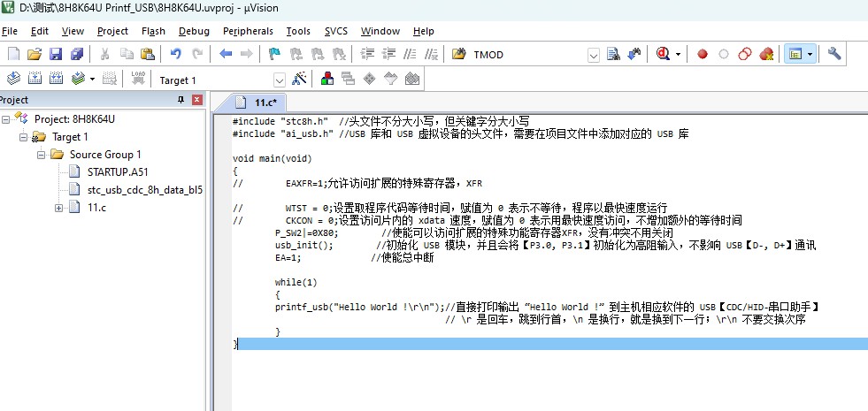This screenshot has width=868, height=411.
Task: Close the Project panel
Action: [x=197, y=100]
